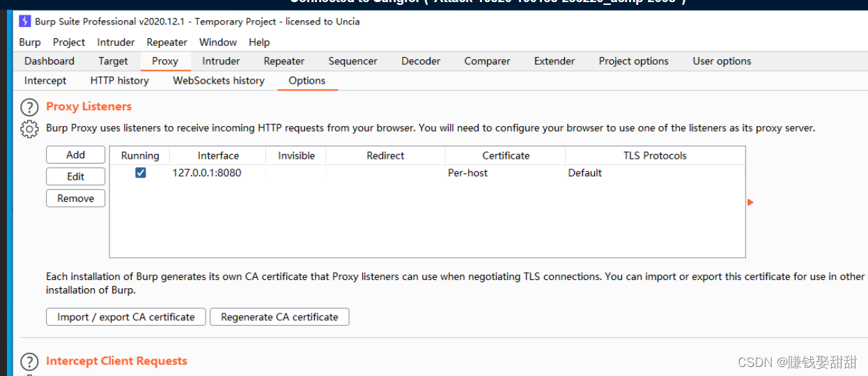Open the Project options tab

coord(634,61)
